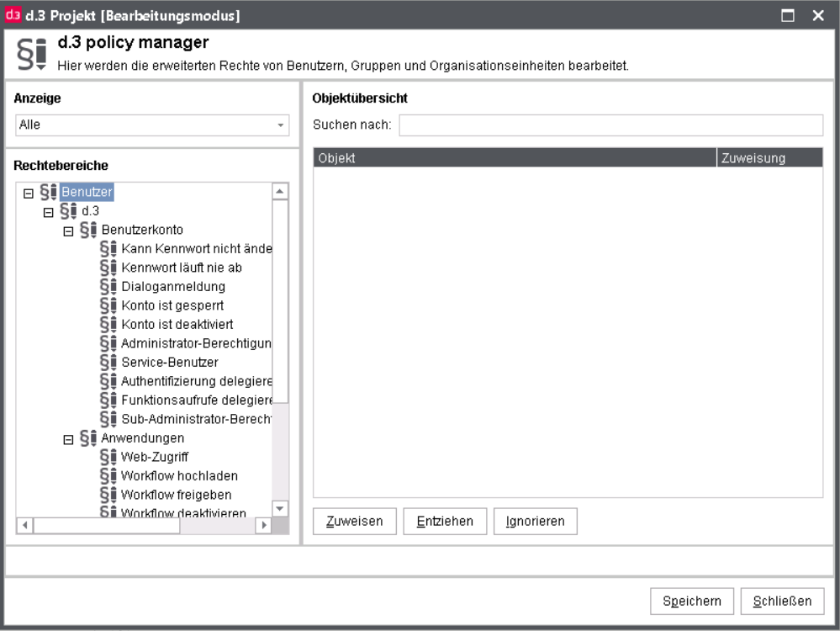
Task: Select the d.3 tree item
Action: (x=91, y=210)
